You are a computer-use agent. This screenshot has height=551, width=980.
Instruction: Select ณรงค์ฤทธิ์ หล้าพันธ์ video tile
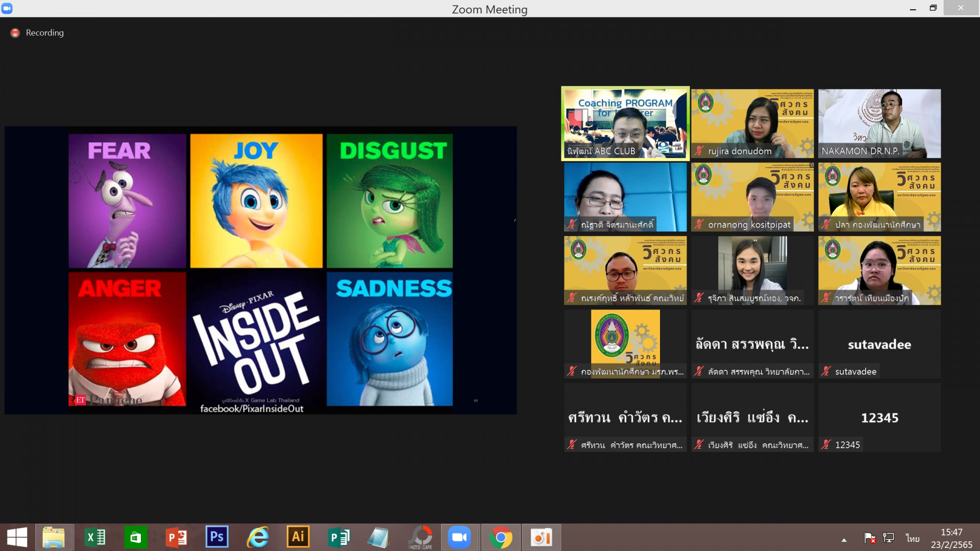[625, 270]
